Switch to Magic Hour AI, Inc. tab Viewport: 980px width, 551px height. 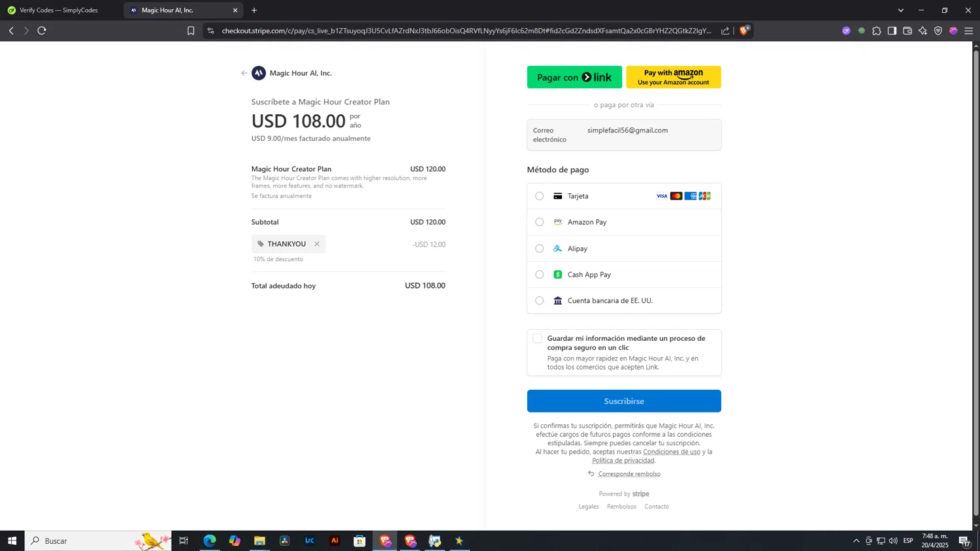(x=183, y=10)
